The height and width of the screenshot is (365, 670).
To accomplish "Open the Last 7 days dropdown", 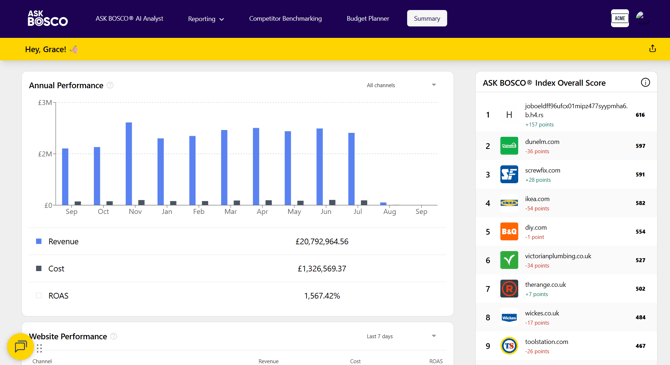I will (x=401, y=336).
